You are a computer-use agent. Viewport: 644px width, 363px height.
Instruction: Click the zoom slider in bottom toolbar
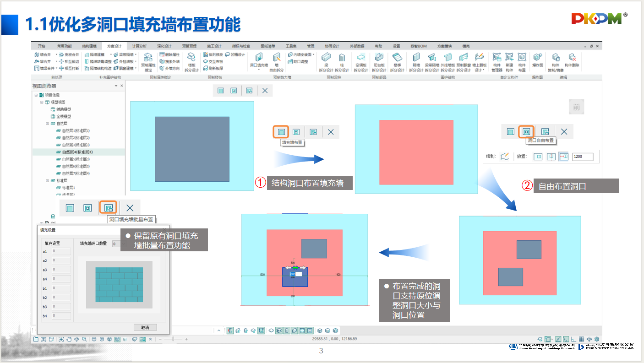coord(173,339)
